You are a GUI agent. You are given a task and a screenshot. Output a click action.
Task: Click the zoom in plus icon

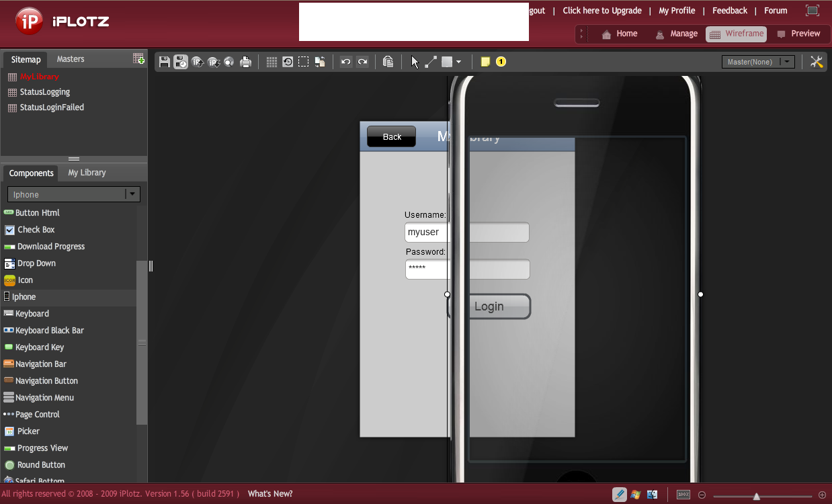pos(822,495)
